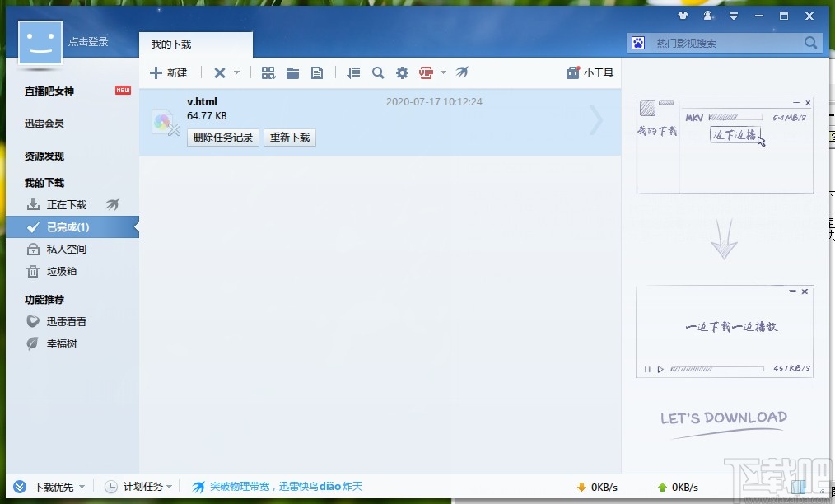
Task: Expand the delete options dropdown arrow
Action: pos(237,72)
